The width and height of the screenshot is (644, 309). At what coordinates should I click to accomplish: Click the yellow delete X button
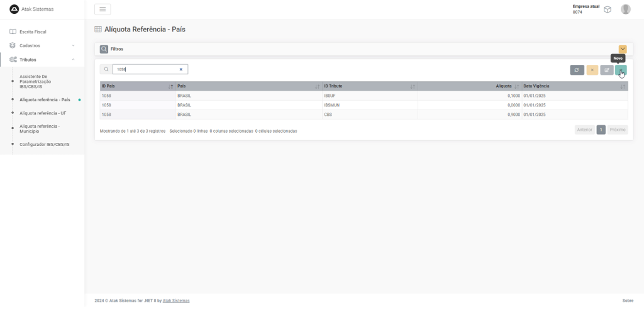[x=592, y=70]
